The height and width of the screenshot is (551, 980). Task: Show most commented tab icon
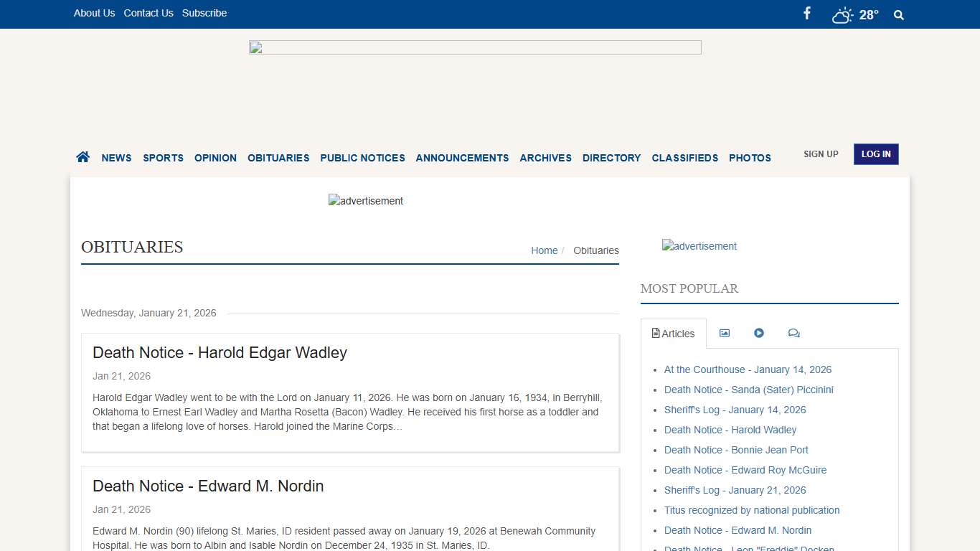[793, 333]
